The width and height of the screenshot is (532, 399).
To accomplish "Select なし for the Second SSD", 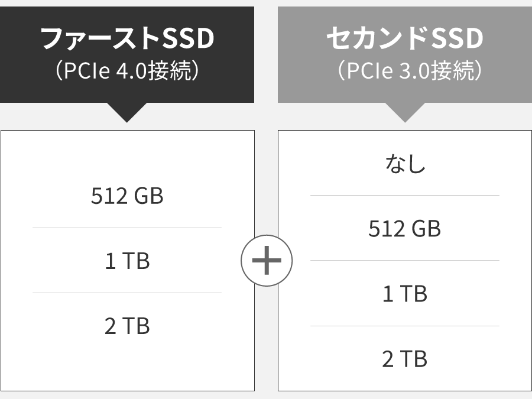I will tap(405, 164).
